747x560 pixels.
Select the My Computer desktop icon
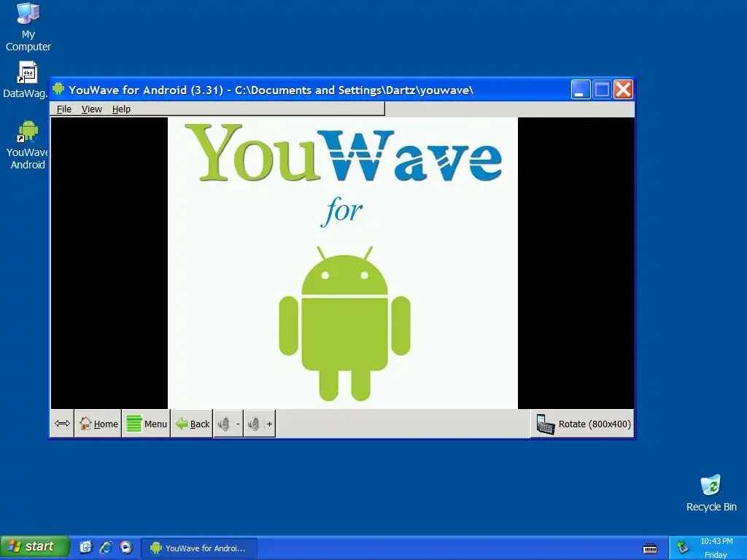tap(28, 26)
